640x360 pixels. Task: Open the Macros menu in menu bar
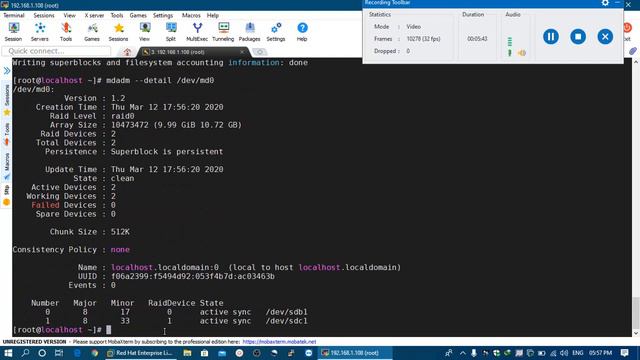(x=191, y=15)
